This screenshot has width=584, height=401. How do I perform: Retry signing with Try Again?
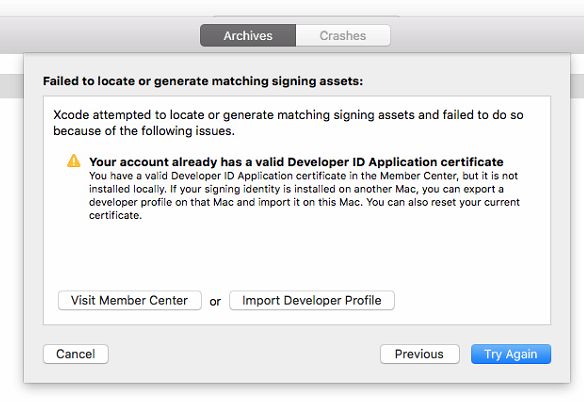click(511, 354)
